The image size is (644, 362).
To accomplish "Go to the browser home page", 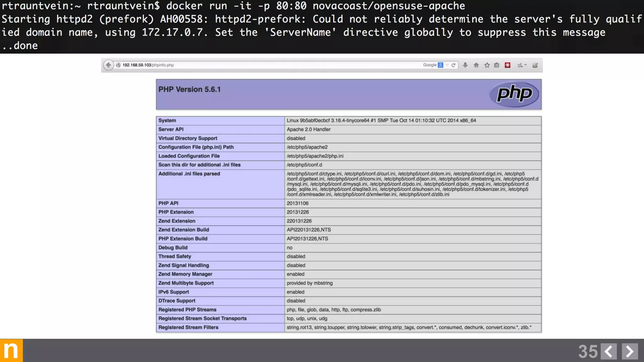I will [476, 65].
